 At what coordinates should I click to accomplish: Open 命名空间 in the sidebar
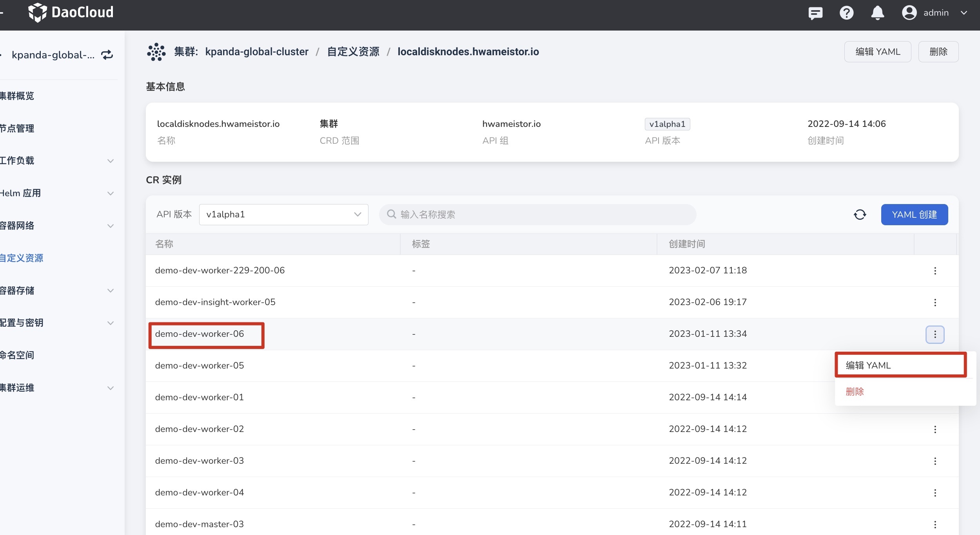(17, 355)
